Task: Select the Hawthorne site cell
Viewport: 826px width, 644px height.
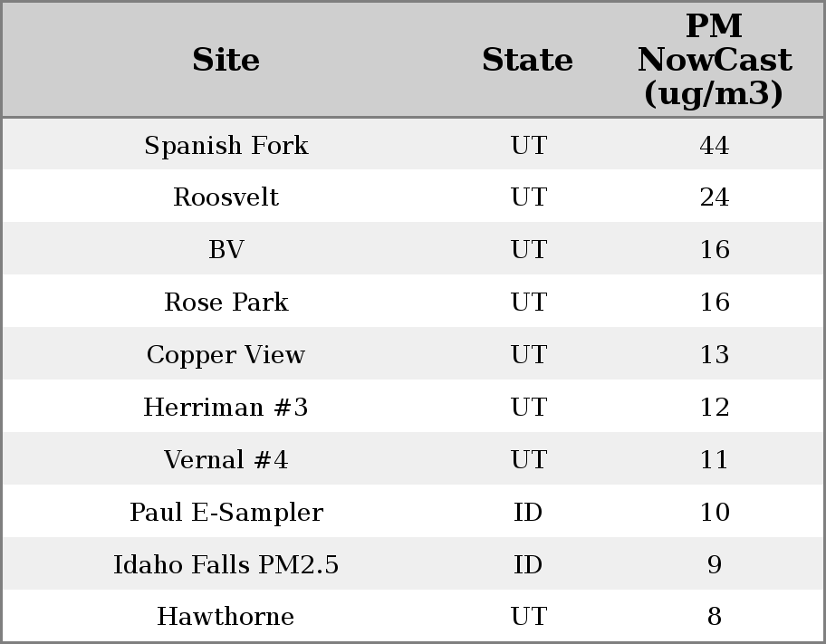Action: [226, 617]
